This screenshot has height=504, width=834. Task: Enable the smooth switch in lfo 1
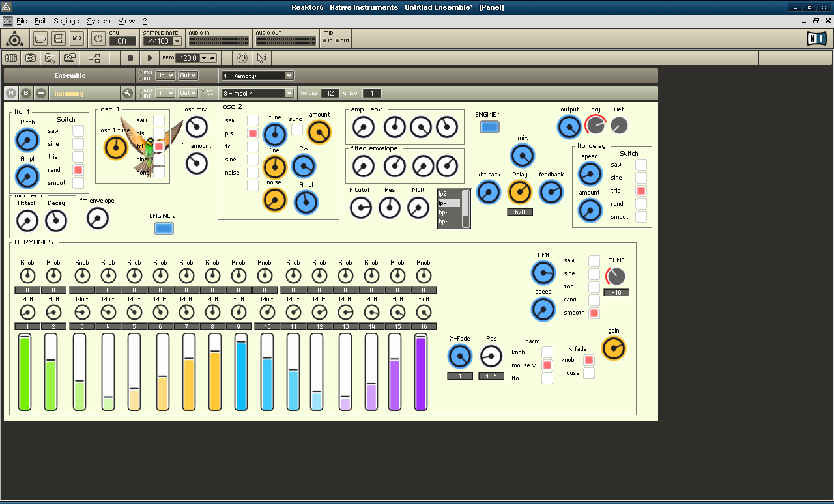pyautogui.click(x=78, y=183)
